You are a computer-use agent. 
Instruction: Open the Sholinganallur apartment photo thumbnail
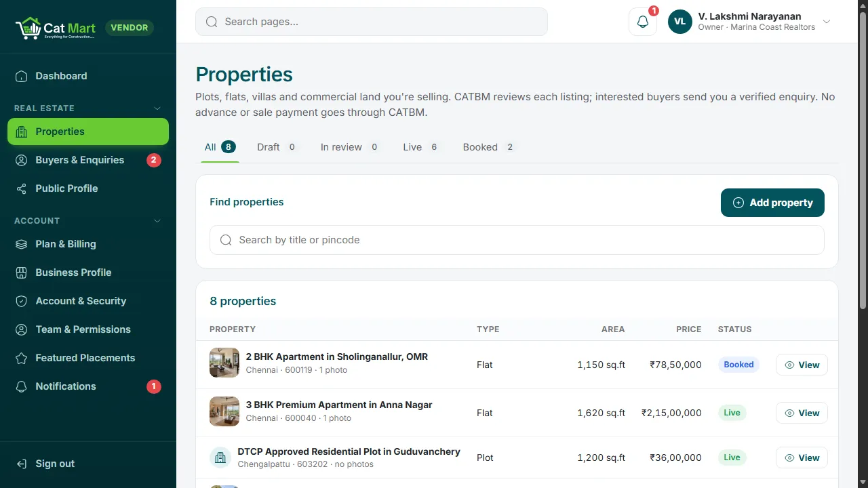[224, 363]
